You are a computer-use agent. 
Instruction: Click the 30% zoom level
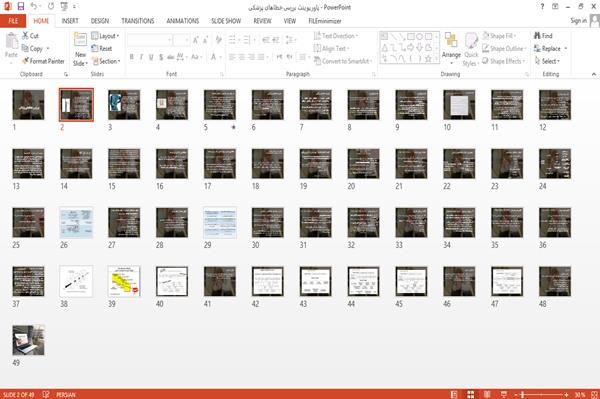pyautogui.click(x=580, y=394)
